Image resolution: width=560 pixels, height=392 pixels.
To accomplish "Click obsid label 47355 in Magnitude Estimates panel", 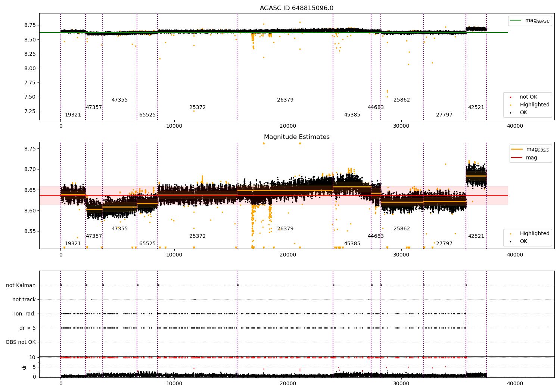I will pos(119,229).
